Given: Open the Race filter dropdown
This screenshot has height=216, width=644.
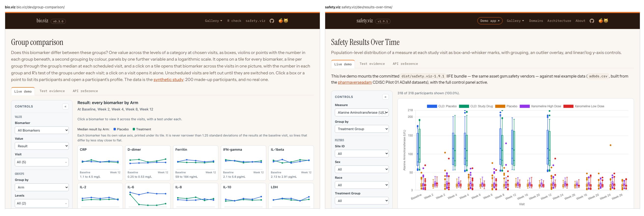Looking at the screenshot, I should click(362, 185).
